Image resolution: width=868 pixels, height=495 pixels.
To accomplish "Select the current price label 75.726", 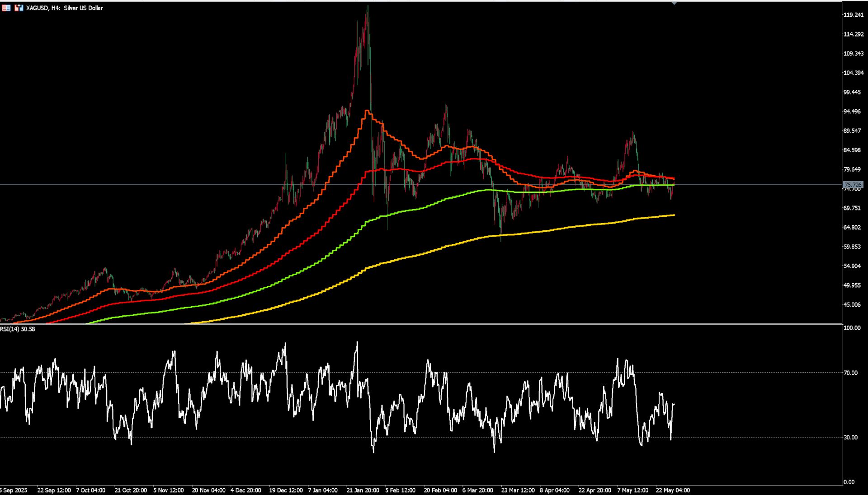I will (x=853, y=185).
